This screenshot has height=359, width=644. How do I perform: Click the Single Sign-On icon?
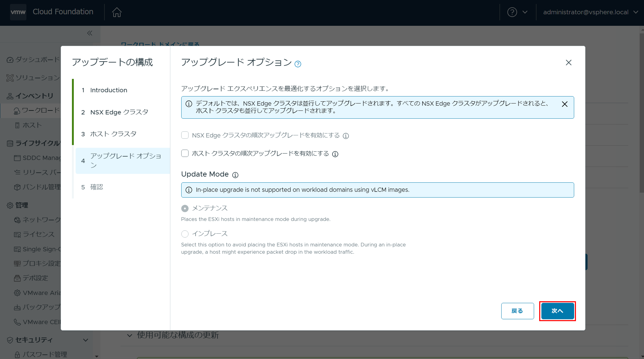point(17,249)
